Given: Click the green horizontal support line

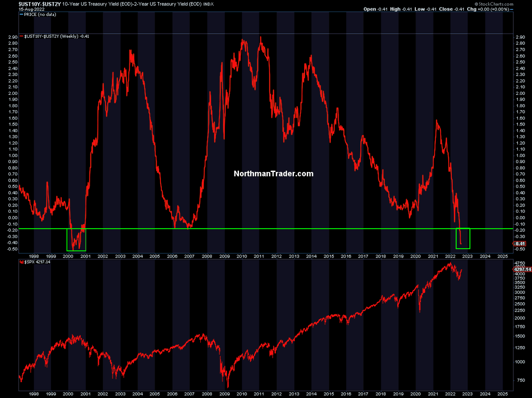Looking at the screenshot, I should (266, 229).
